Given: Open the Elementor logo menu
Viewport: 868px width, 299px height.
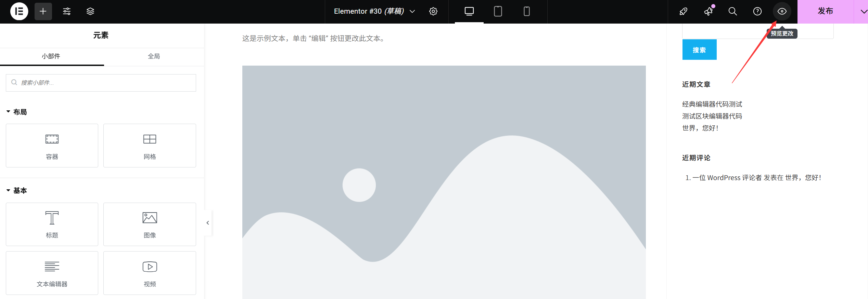Looking at the screenshot, I should pos(19,11).
